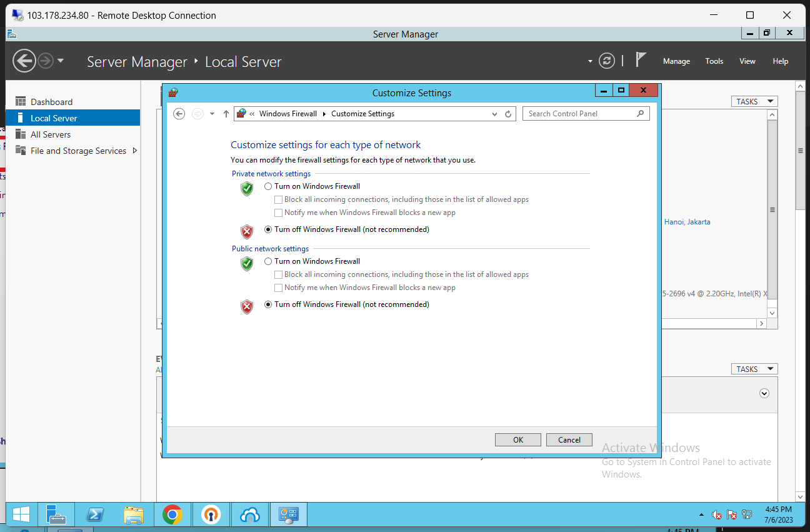Screen dimensions: 810x532
Task: Click the Properties panel scroll-up arrow
Action: pos(772,114)
